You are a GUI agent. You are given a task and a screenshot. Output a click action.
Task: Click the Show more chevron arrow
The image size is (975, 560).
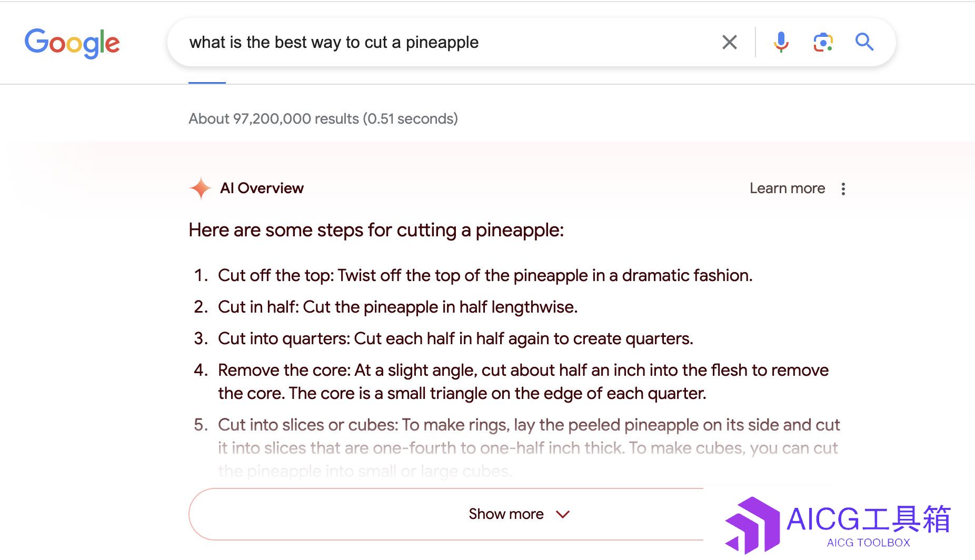pos(563,514)
